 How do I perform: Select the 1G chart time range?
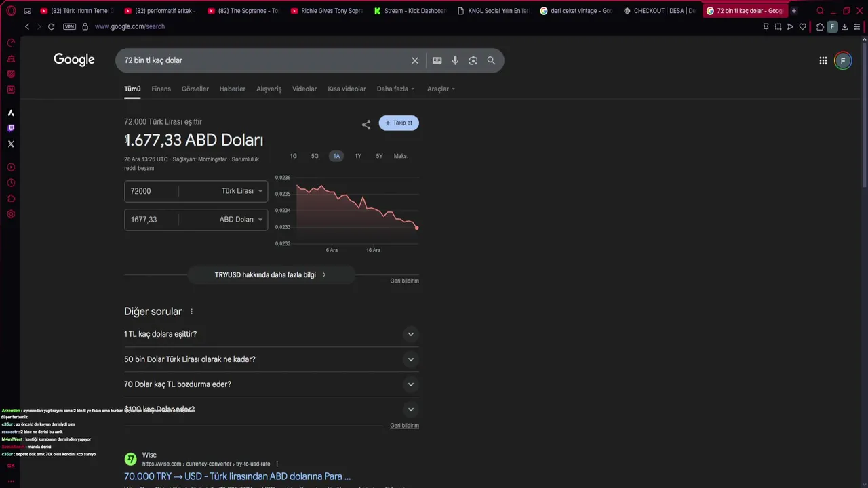pyautogui.click(x=294, y=156)
